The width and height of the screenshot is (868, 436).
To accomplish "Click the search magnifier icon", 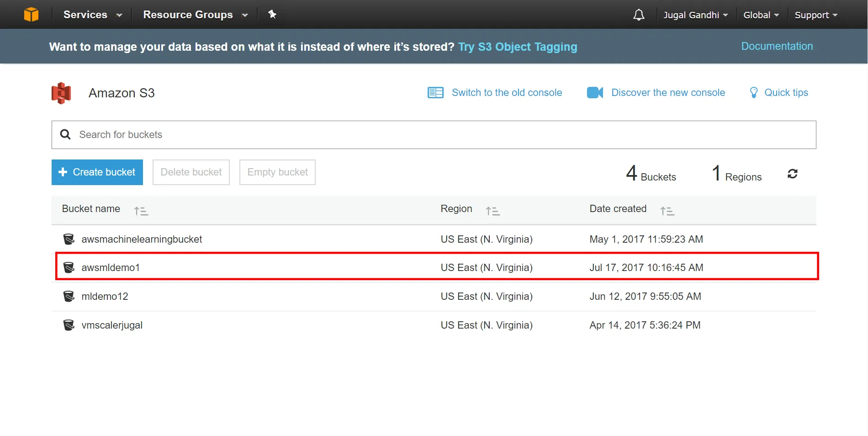I will coord(65,134).
